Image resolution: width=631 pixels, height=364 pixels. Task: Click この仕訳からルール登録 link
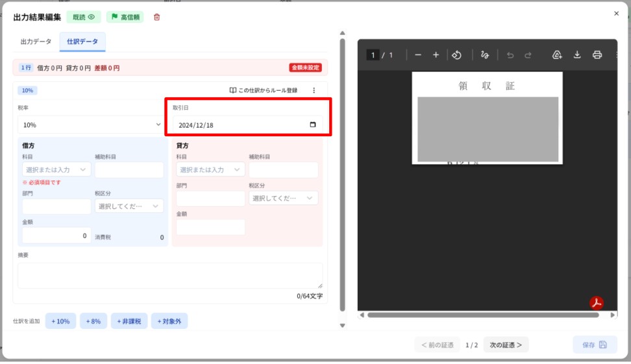pyautogui.click(x=264, y=90)
